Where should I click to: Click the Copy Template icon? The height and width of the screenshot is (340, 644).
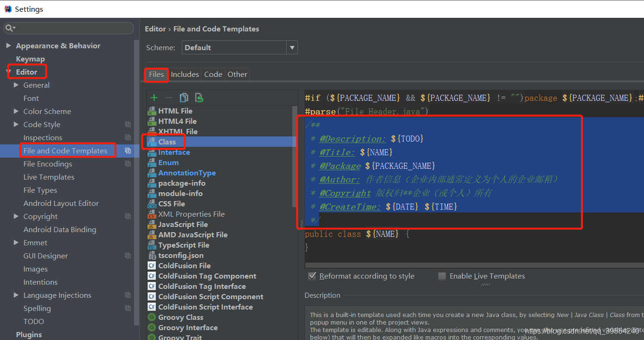click(184, 98)
